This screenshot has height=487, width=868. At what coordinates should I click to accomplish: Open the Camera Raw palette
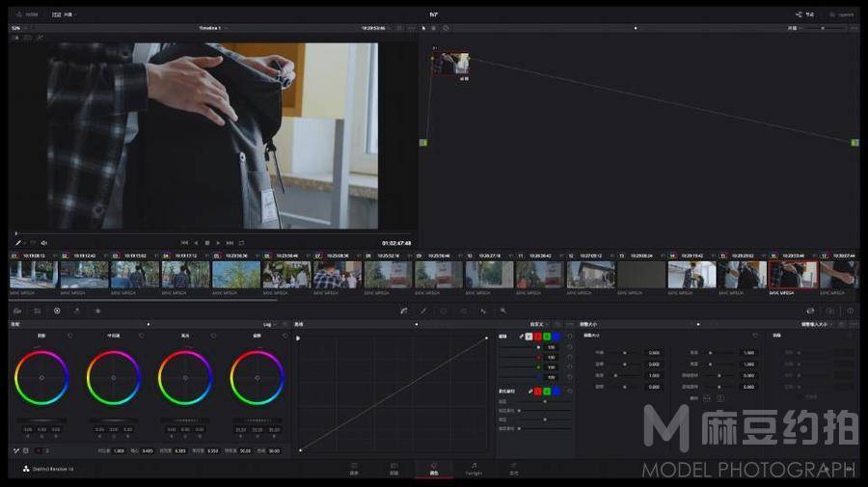(x=17, y=311)
